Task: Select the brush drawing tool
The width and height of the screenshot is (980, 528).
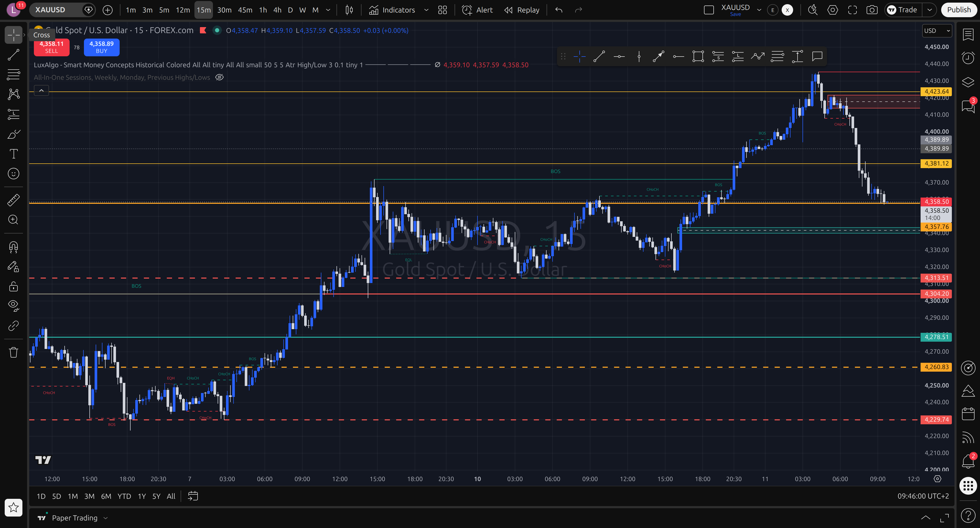Action: [x=14, y=134]
